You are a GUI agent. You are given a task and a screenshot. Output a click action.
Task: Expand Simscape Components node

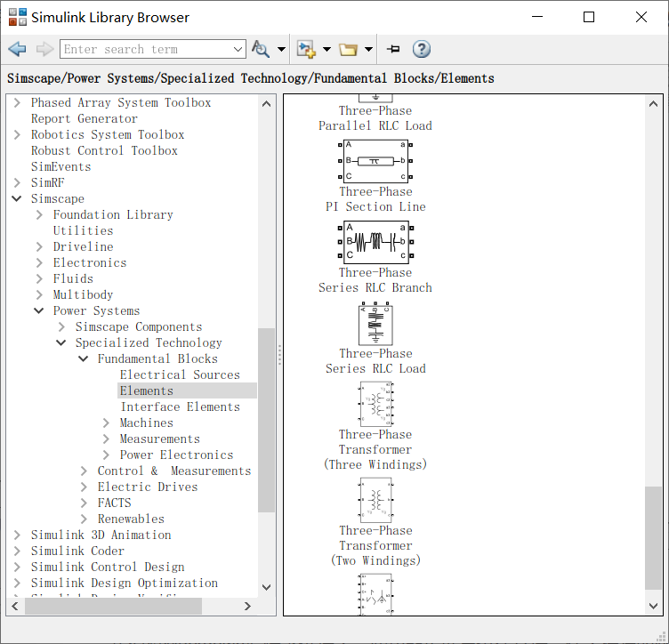61,326
